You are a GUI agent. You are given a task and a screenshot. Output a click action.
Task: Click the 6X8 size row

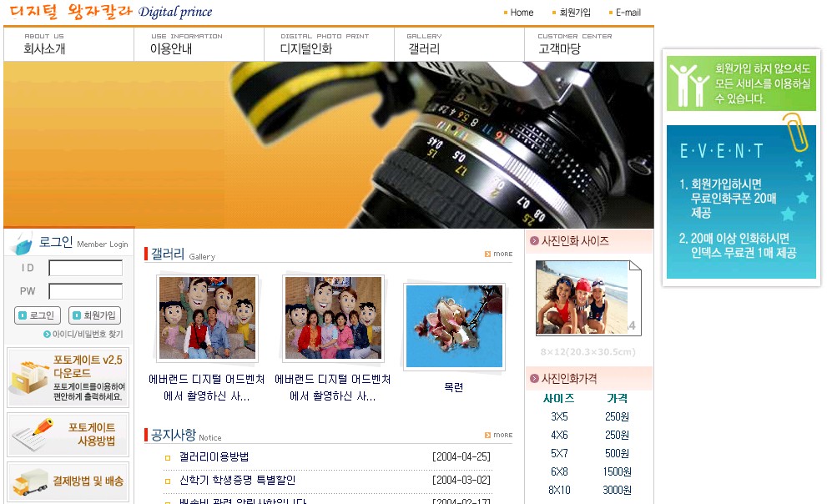tap(559, 471)
